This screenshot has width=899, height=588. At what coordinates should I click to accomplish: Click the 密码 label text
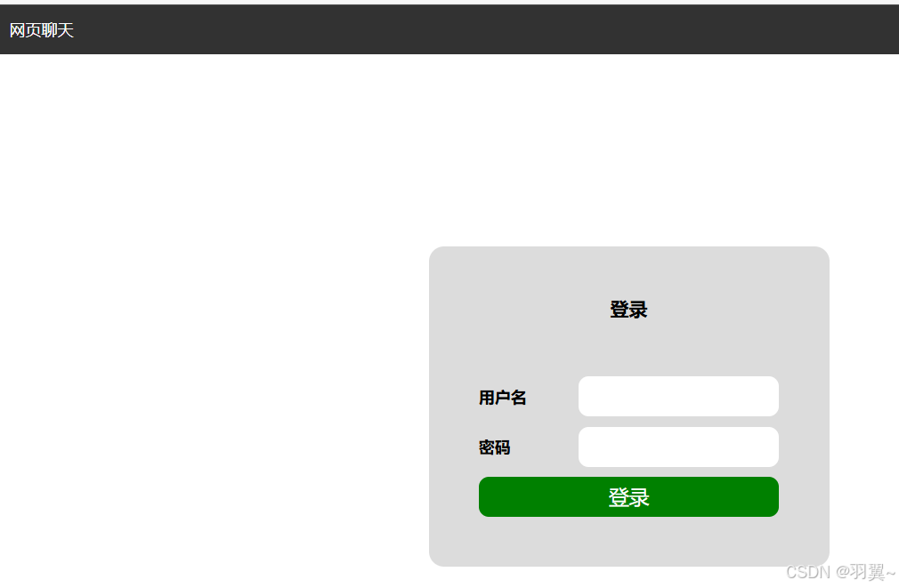coord(494,447)
